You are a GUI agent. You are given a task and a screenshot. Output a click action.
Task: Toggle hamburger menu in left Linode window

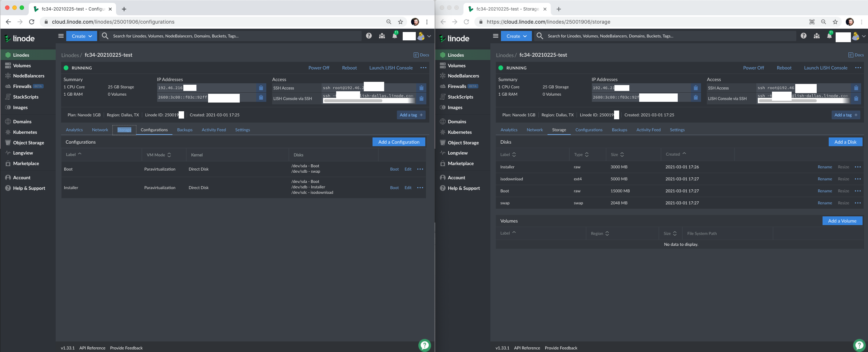[61, 36]
